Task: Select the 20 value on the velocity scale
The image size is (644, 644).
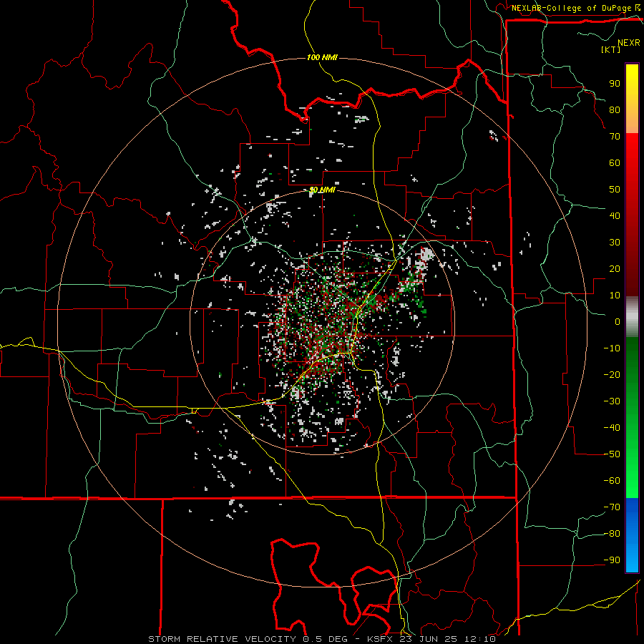Action: 615,269
